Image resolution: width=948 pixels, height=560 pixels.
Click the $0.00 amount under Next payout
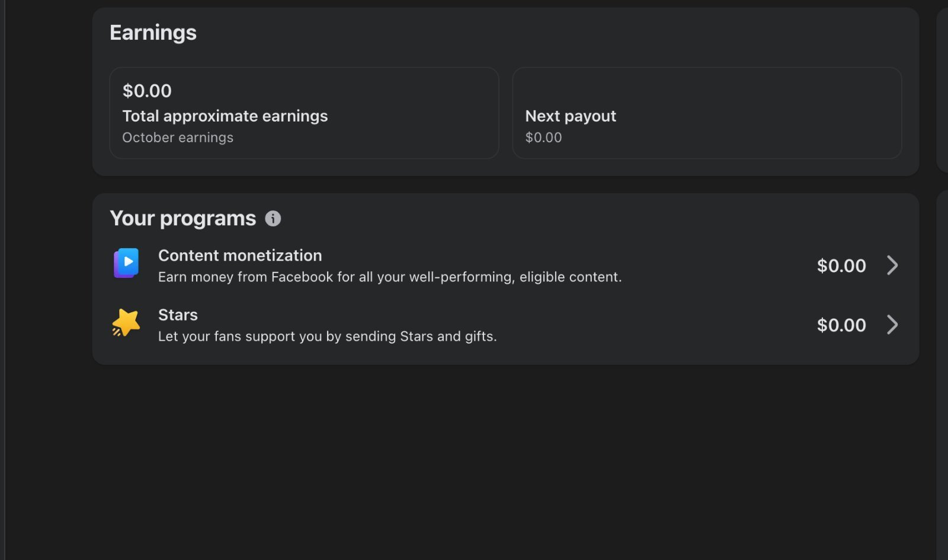tap(543, 137)
